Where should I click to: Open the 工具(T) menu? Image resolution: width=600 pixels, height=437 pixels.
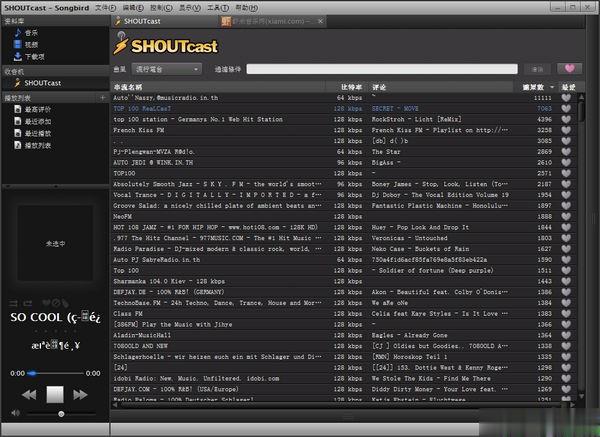click(x=218, y=8)
